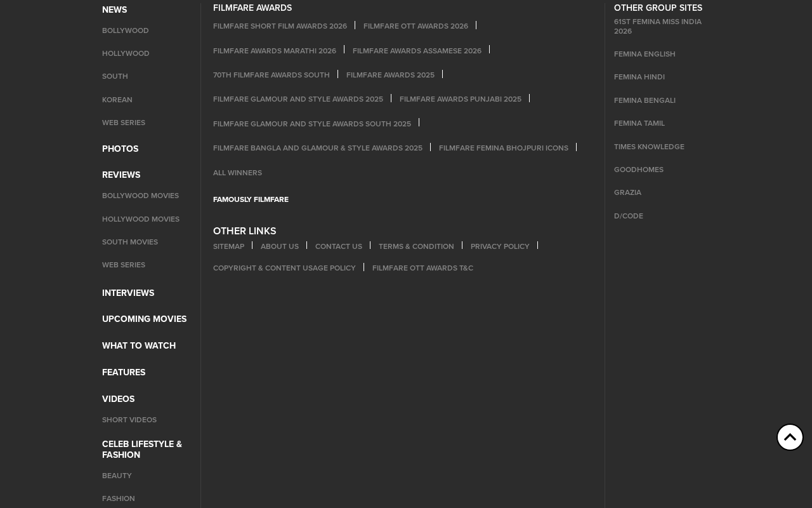Open Filmfare OTT Awards T&C link
The height and width of the screenshot is (508, 812).
(422, 268)
